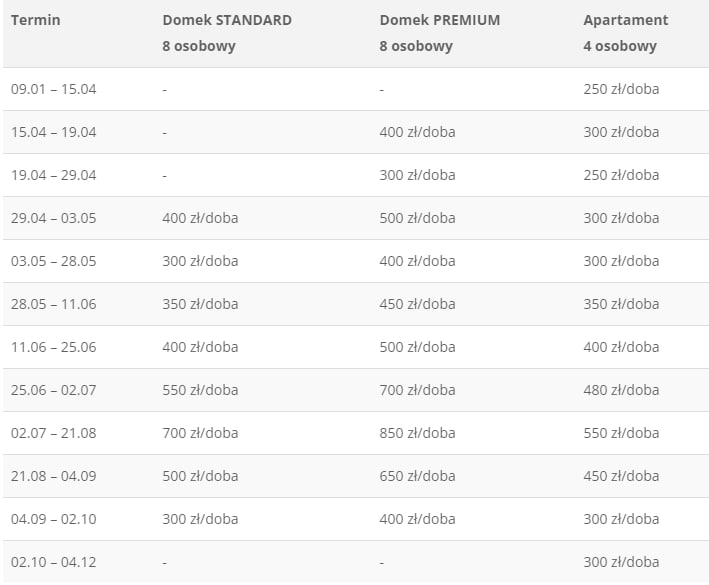The image size is (709, 585).
Task: Click Premium 450 zł/doba price cell
Action: coord(417,304)
